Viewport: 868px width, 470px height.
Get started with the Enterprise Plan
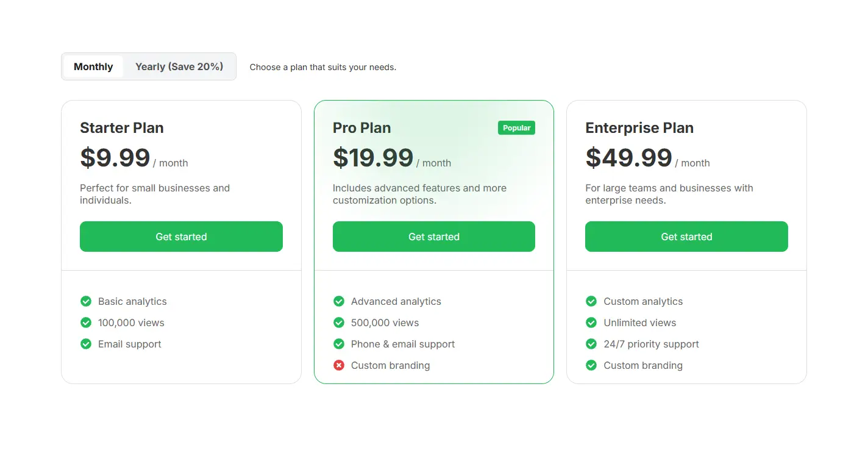pos(686,237)
